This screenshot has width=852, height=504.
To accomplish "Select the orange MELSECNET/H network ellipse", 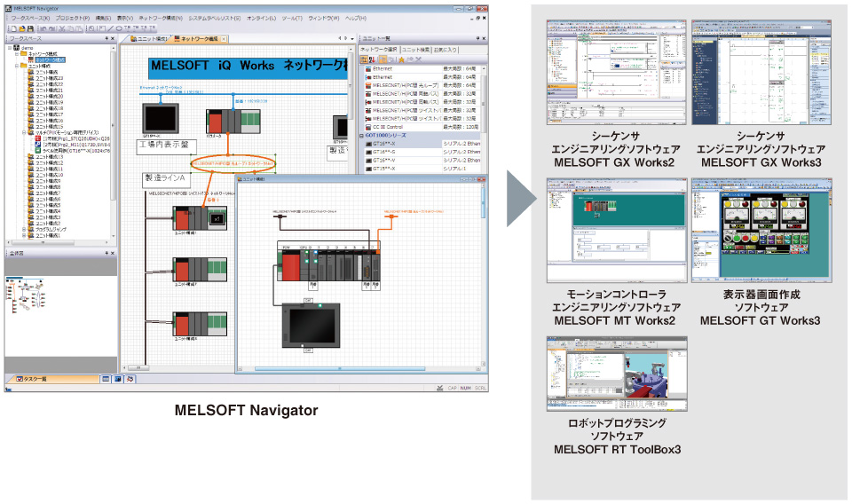I will (233, 163).
